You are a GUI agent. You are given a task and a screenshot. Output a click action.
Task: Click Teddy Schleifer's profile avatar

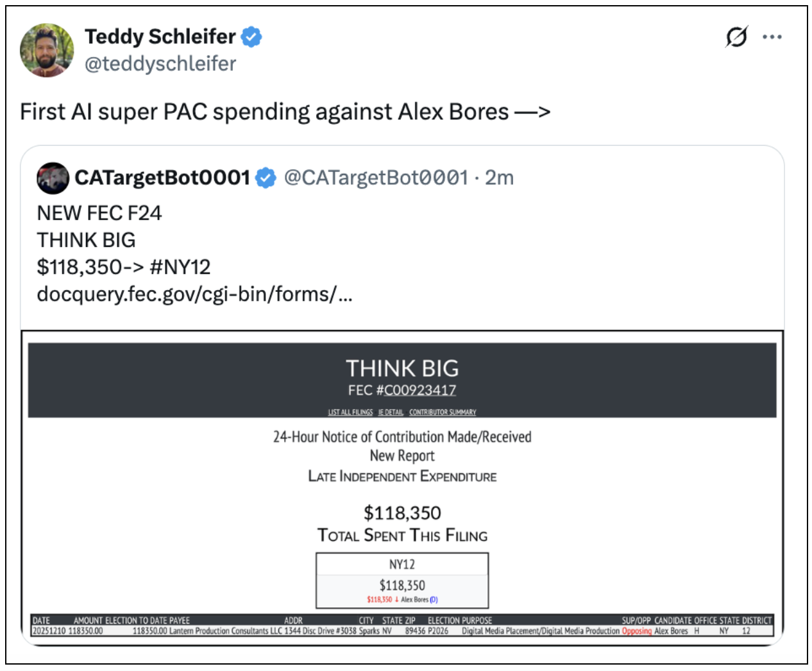(x=47, y=51)
